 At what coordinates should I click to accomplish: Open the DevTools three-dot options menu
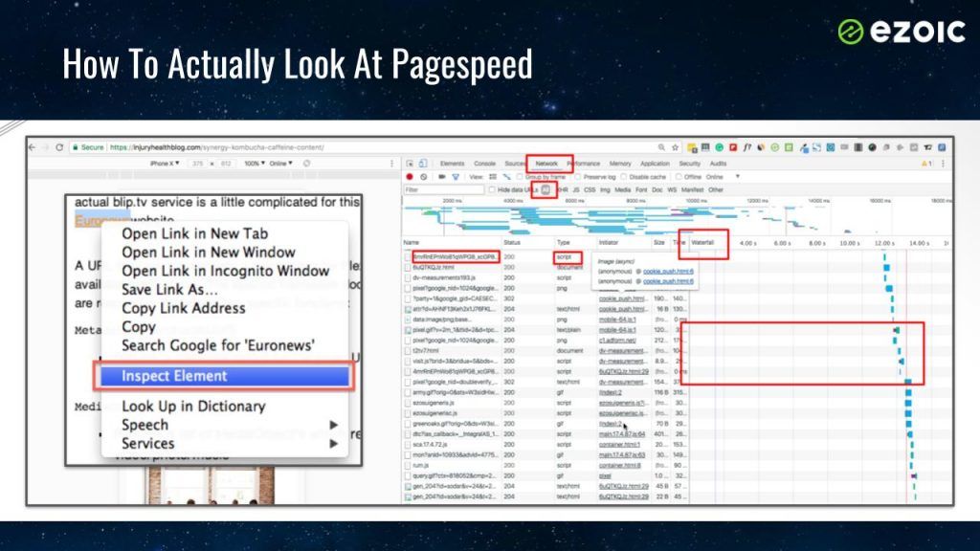(943, 164)
